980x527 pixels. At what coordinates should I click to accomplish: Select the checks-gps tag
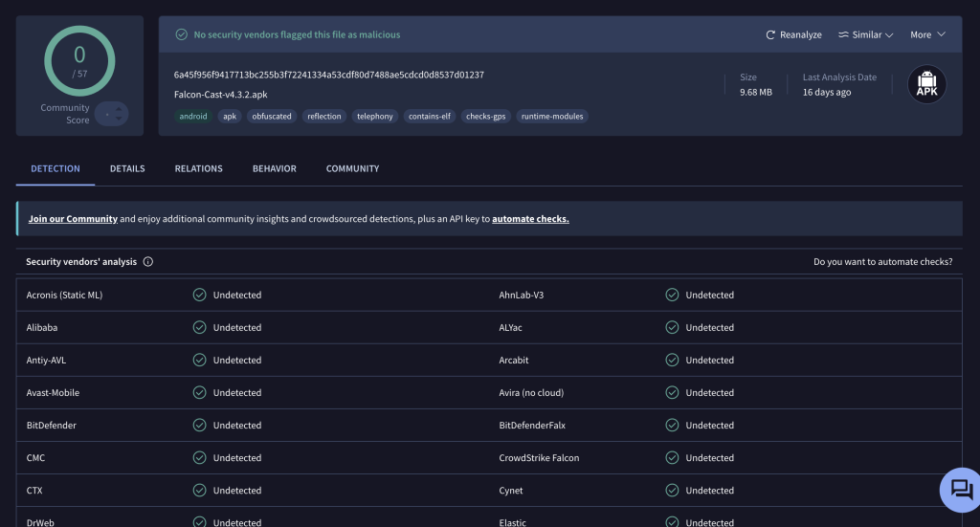(x=485, y=116)
